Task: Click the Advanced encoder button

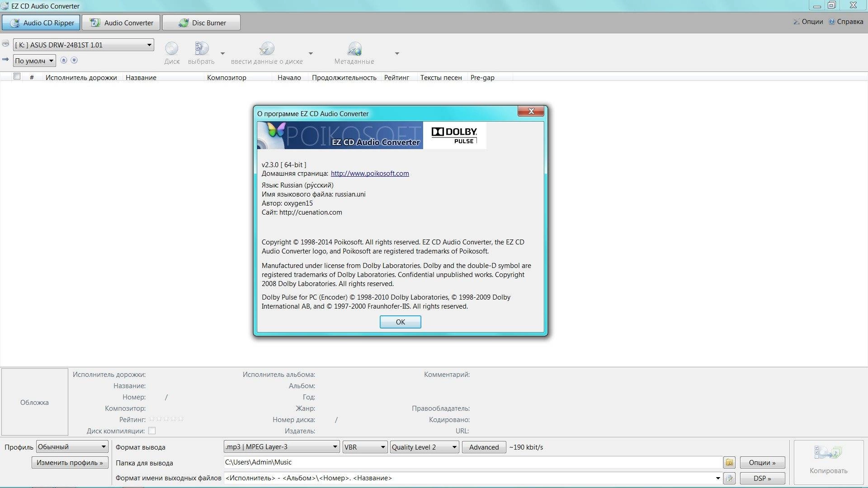Action: [484, 447]
